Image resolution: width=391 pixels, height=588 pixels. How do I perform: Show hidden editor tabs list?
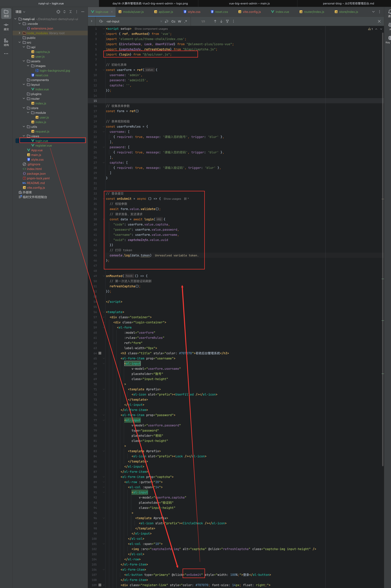(373, 12)
